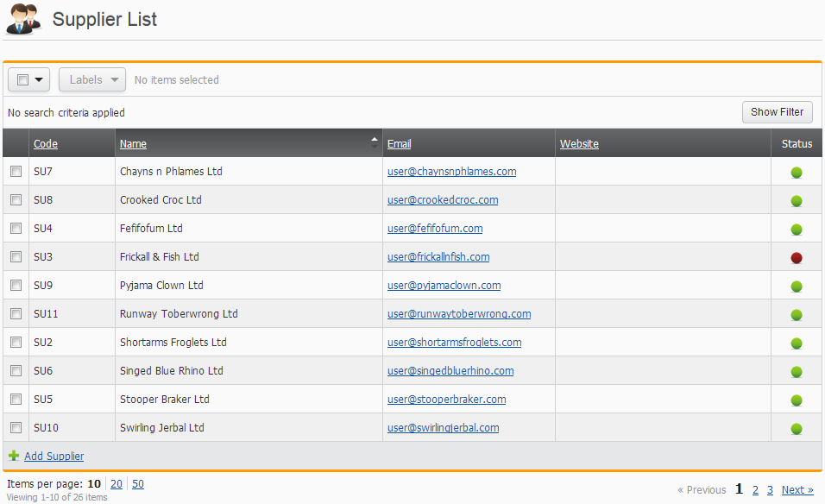Open email user@chaynsnphlames.com

452,172
